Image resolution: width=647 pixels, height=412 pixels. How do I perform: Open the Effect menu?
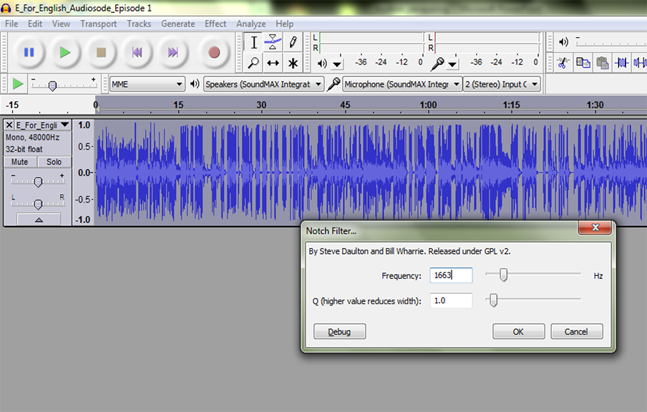(215, 23)
